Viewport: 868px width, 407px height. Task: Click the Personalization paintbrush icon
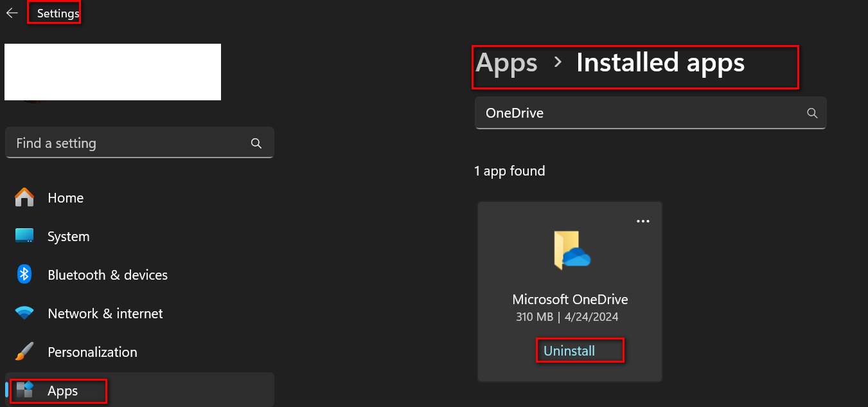tap(24, 352)
